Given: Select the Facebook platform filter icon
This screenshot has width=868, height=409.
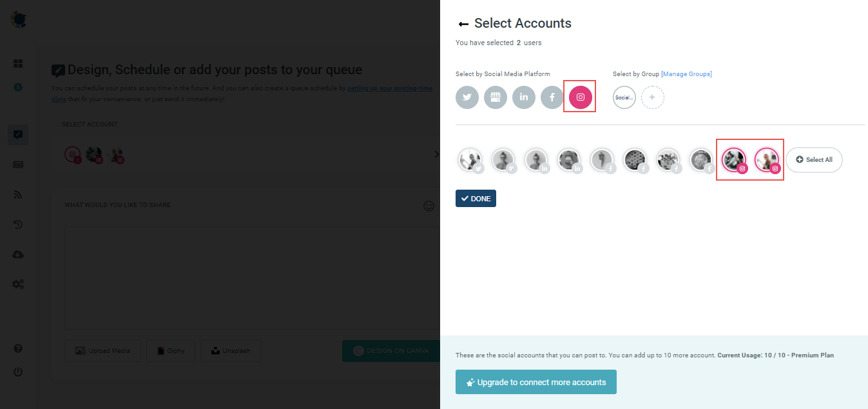Looking at the screenshot, I should 552,97.
